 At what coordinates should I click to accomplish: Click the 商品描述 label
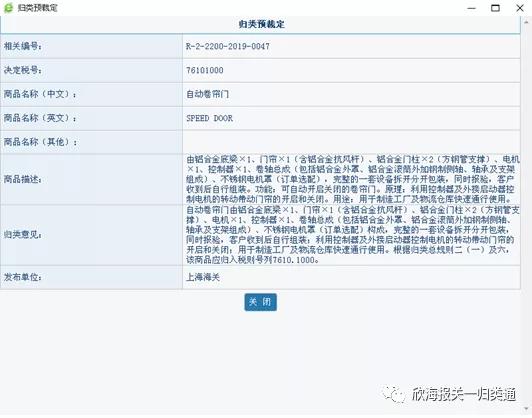22,179
